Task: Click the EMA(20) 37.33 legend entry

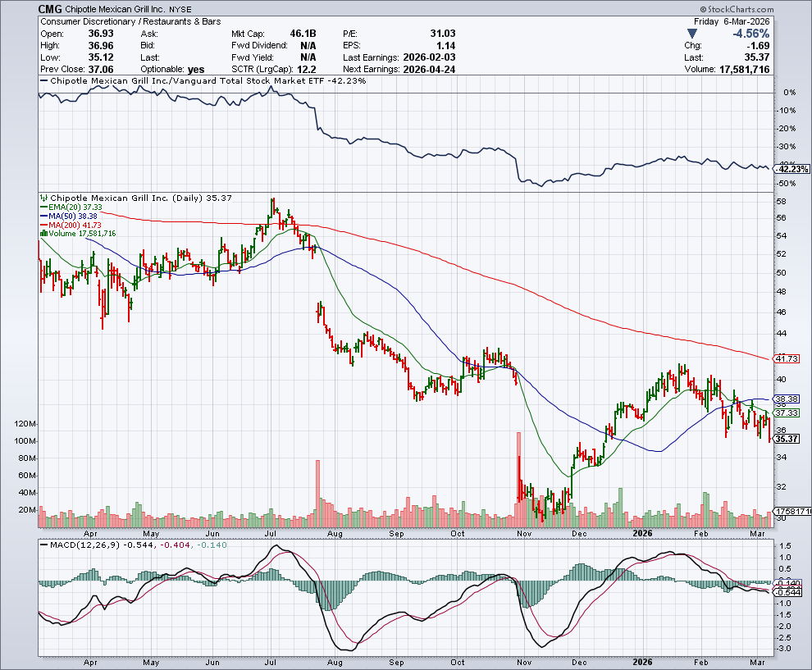Action: pyautogui.click(x=71, y=207)
